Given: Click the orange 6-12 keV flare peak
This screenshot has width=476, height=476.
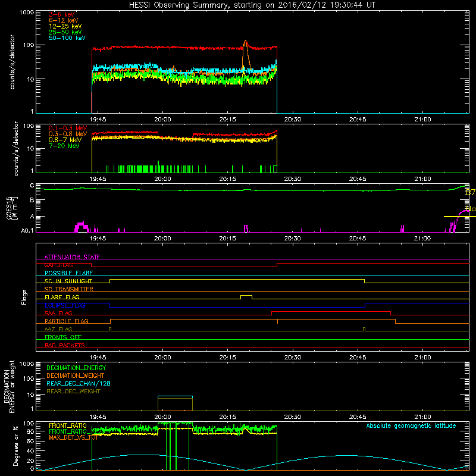Looking at the screenshot, I should (x=246, y=55).
